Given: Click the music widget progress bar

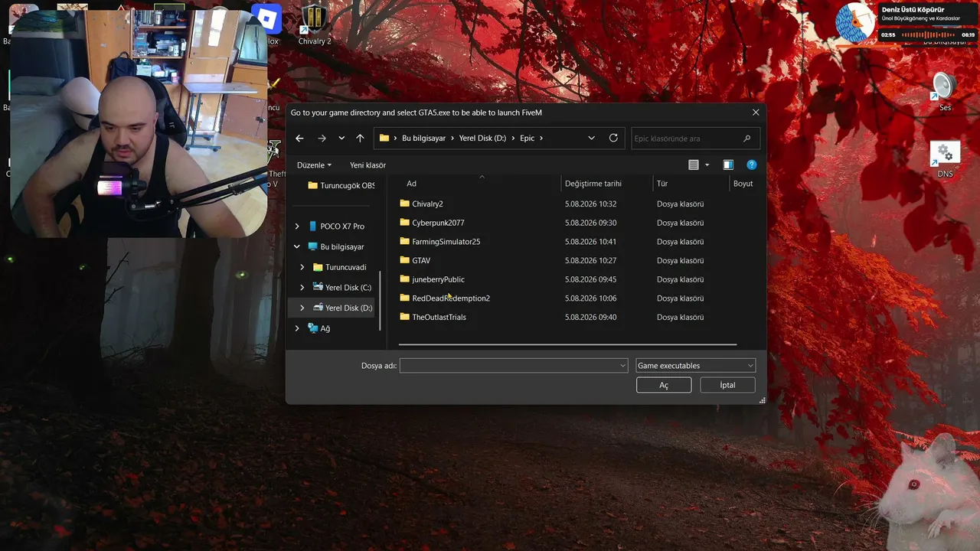Looking at the screenshot, I should click(x=928, y=35).
